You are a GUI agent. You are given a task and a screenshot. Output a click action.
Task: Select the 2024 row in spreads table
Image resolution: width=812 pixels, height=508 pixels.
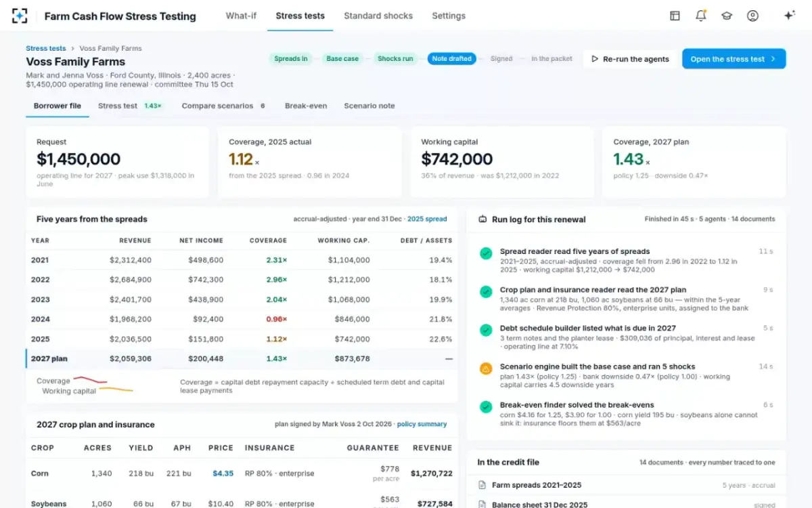[x=242, y=319]
